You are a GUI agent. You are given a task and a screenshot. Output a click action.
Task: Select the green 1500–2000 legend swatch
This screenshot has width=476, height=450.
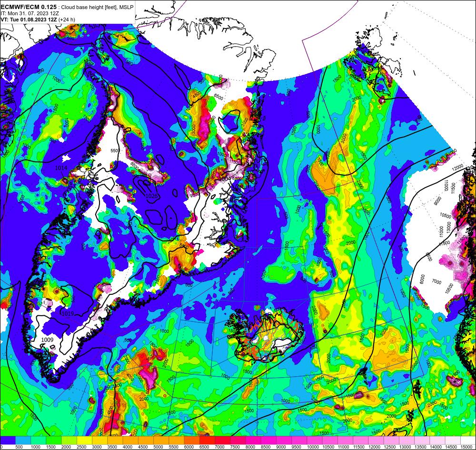pos(54,440)
